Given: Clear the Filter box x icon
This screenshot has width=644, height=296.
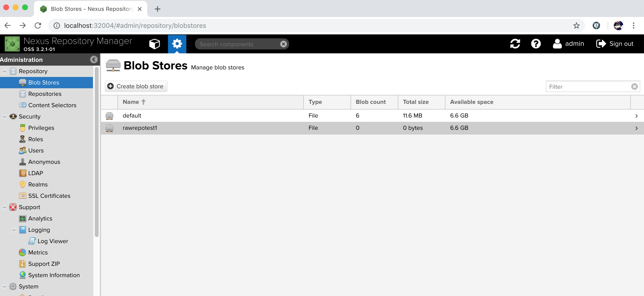Looking at the screenshot, I should point(634,87).
